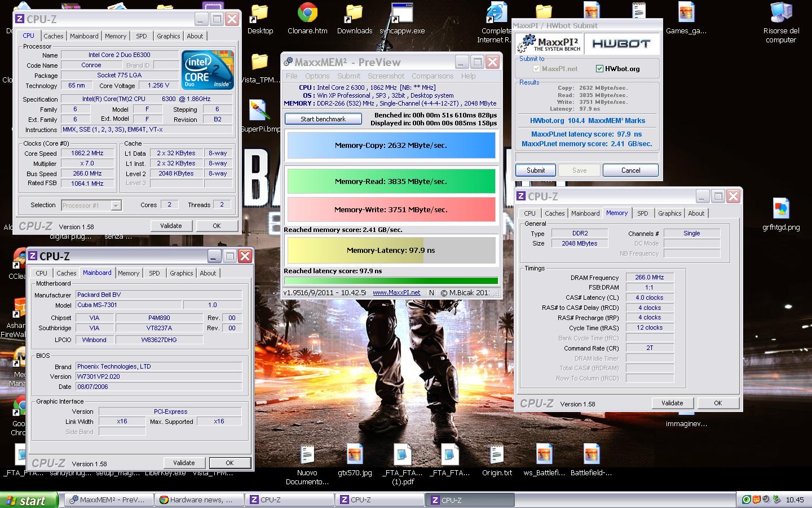
Task: Click the Memory-Write 3751 MByte/sec bar
Action: pyautogui.click(x=391, y=209)
